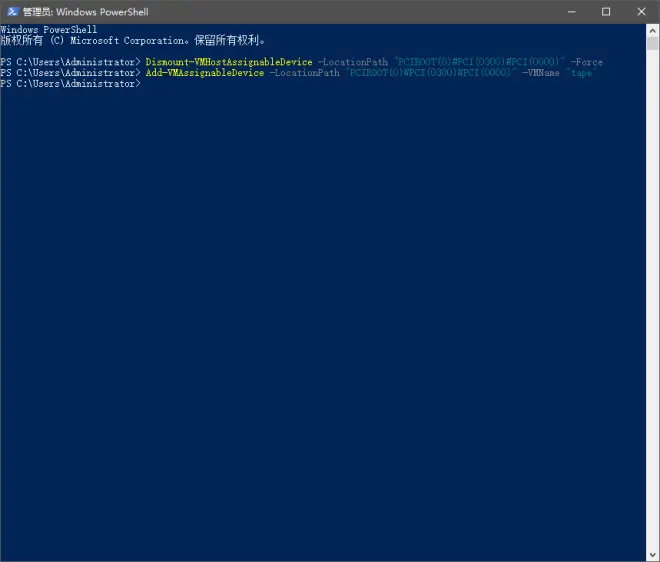
Task: Minimize the PowerShell window
Action: (x=572, y=12)
